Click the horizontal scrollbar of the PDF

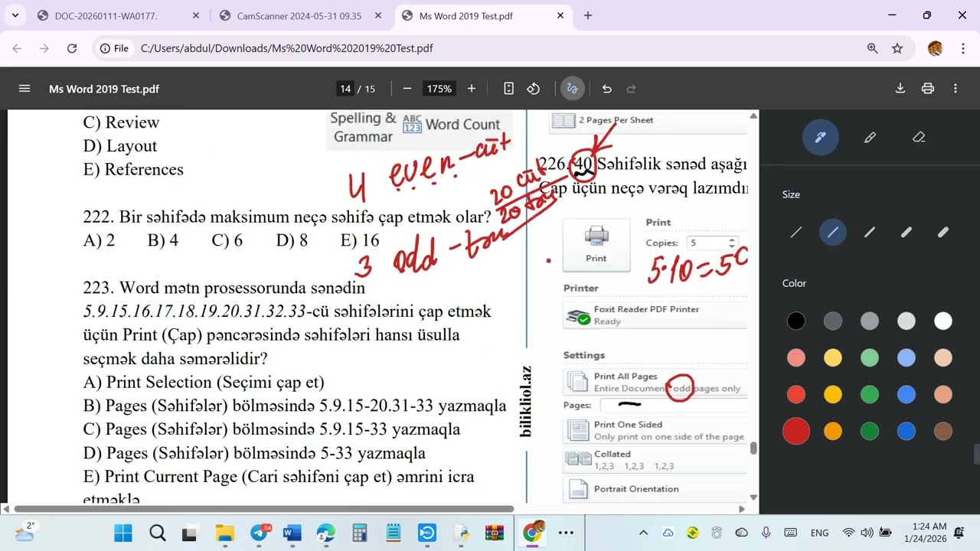click(264, 509)
